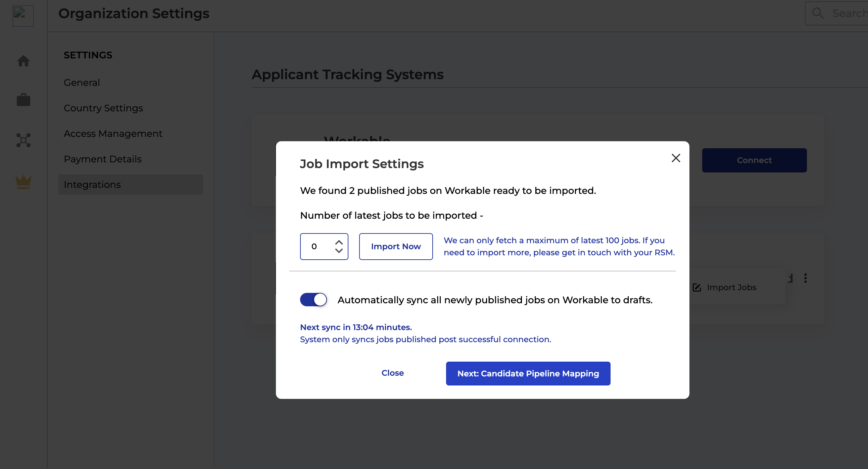Select the briefcase jobs icon in sidebar
Screen dimensions: 868x469
23,100
